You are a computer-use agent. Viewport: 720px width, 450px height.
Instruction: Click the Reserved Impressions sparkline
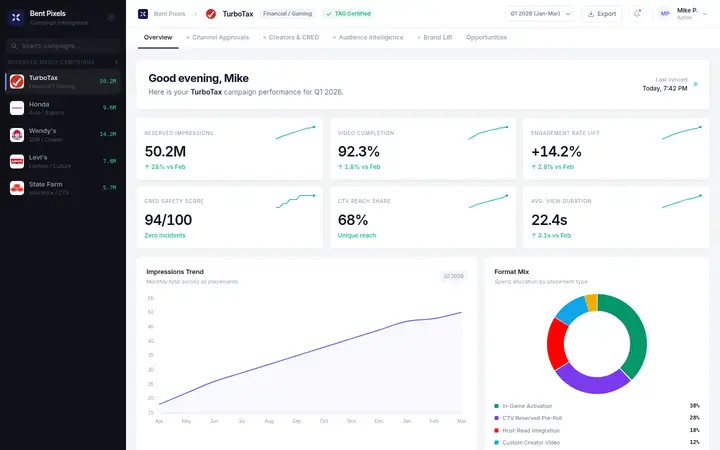pos(295,133)
